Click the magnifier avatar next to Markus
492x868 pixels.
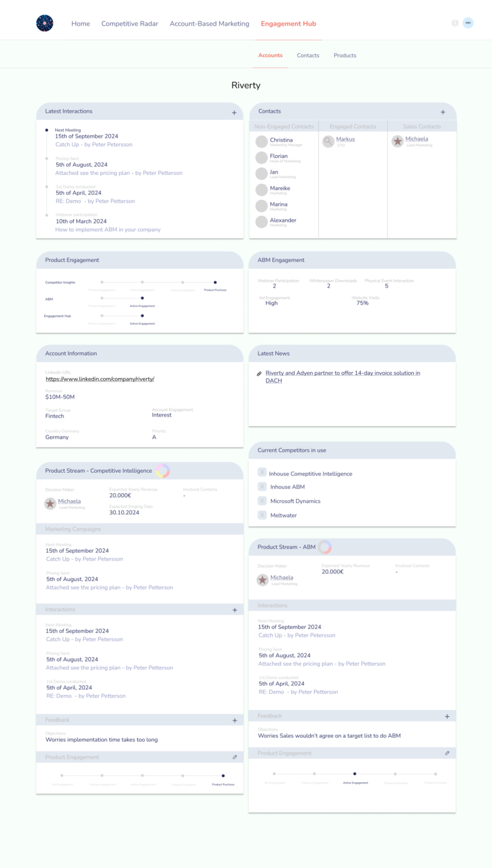click(x=328, y=142)
